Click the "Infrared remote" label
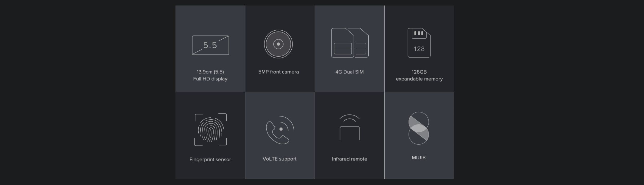The height and width of the screenshot is (185, 644). pos(349,159)
